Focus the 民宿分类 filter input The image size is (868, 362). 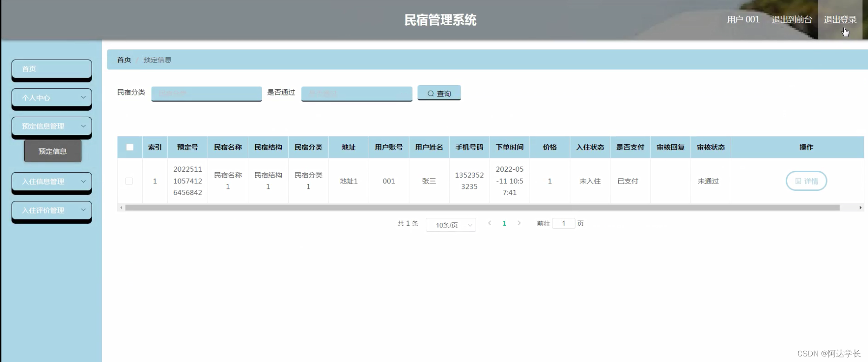[x=206, y=93]
